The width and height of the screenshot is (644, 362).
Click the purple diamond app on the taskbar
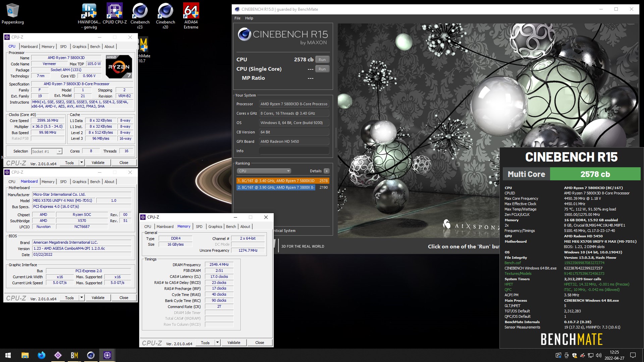(58, 355)
